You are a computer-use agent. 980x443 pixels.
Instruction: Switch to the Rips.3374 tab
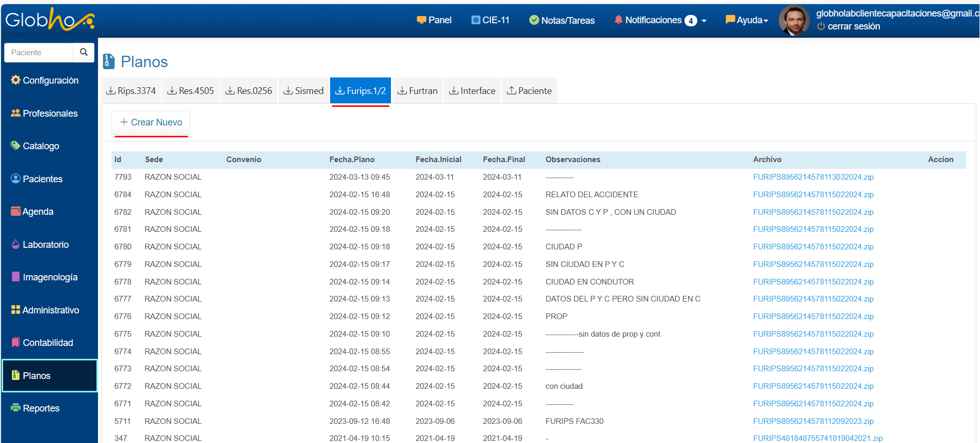pyautogui.click(x=131, y=91)
